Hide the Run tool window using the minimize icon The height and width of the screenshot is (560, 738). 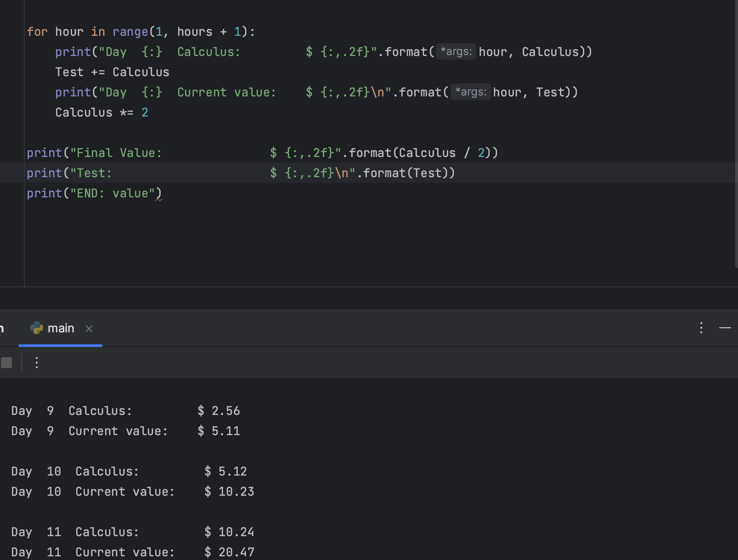click(725, 328)
